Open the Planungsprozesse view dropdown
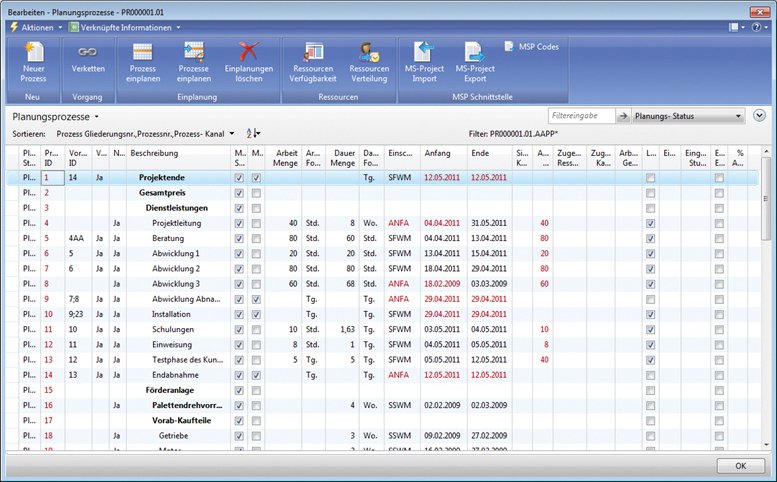Image resolution: width=777 pixels, height=482 pixels. 56,117
